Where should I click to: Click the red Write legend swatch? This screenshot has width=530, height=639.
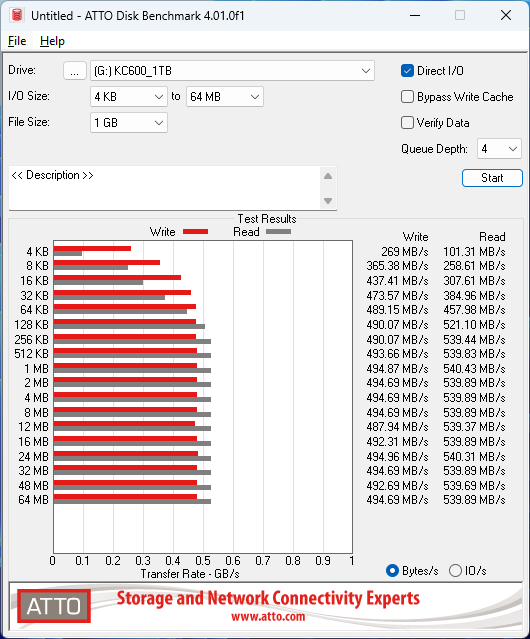[x=196, y=231]
